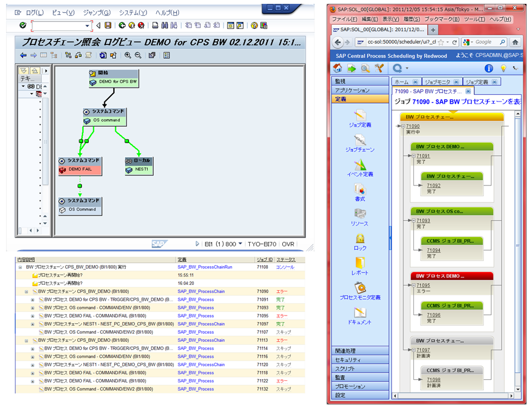Click the legend icon at end of process chain toolbar
Screen dimensions: 532x411
tap(166, 55)
